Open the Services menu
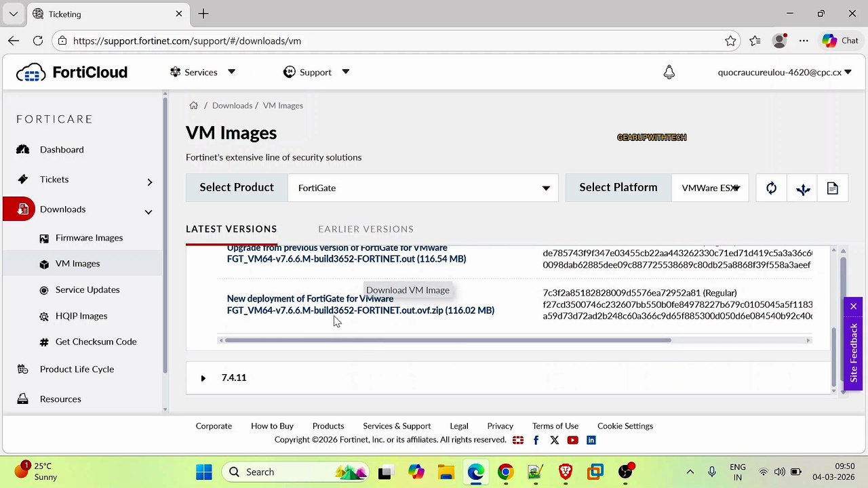868x488 pixels. coord(203,72)
